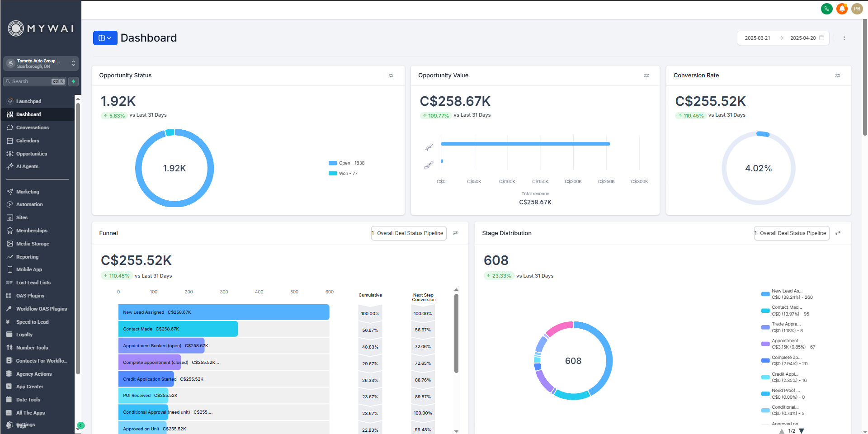Image resolution: width=868 pixels, height=434 pixels.
Task: Toggle New Lead Assigned legend entry
Action: coord(787,294)
